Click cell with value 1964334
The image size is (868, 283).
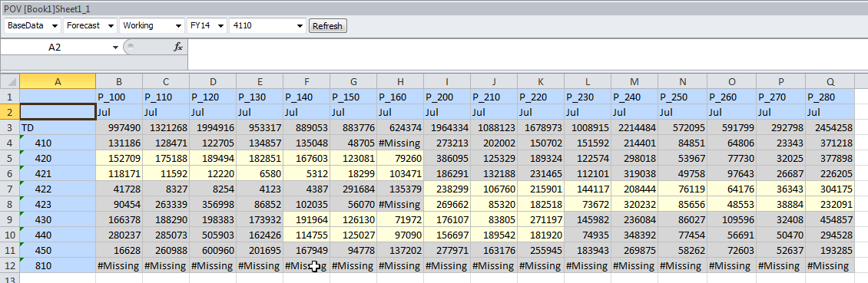(447, 127)
